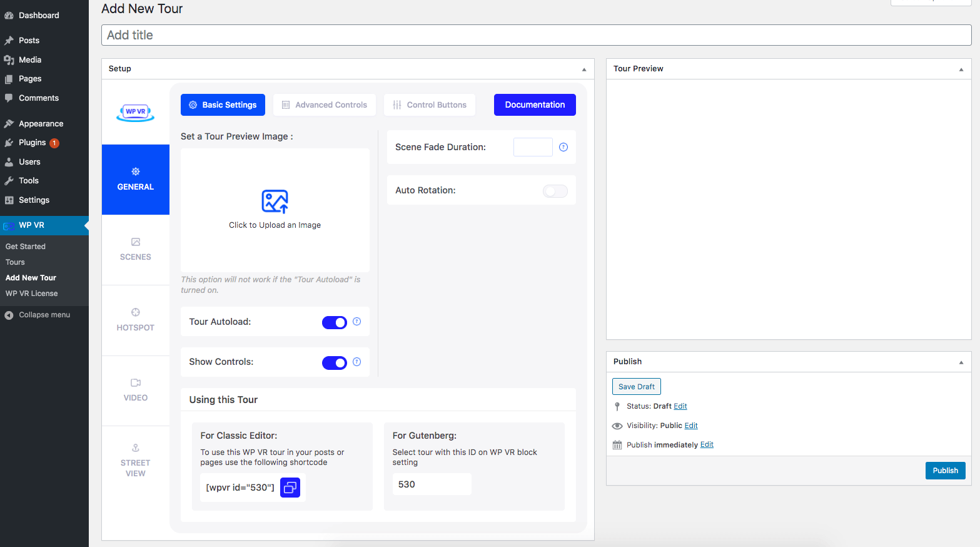Viewport: 980px width, 547px height.
Task: Toggle Tour Autoload switch off
Action: (335, 322)
